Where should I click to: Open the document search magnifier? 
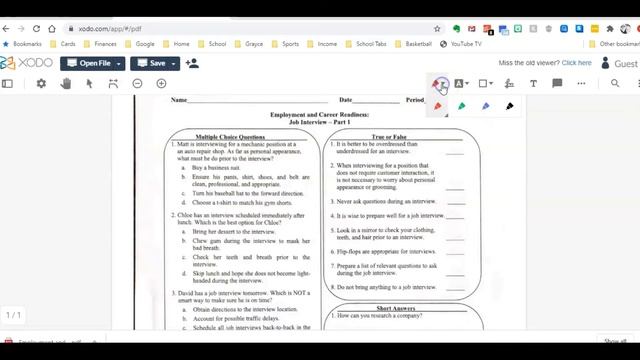coord(615,83)
